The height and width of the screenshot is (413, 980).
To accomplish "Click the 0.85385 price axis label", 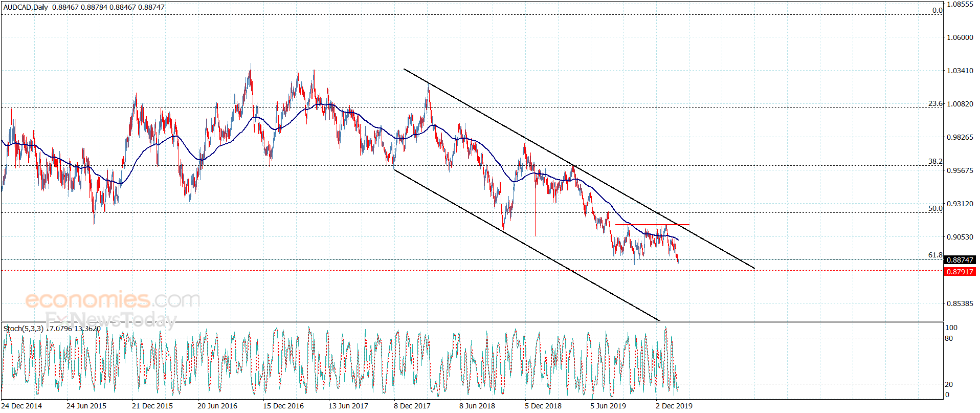I will coord(960,303).
